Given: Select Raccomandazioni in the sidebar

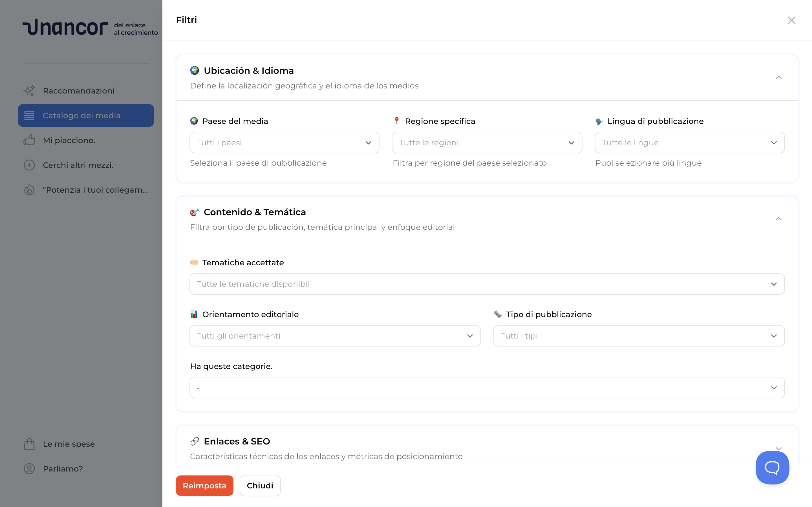Looking at the screenshot, I should (78, 90).
